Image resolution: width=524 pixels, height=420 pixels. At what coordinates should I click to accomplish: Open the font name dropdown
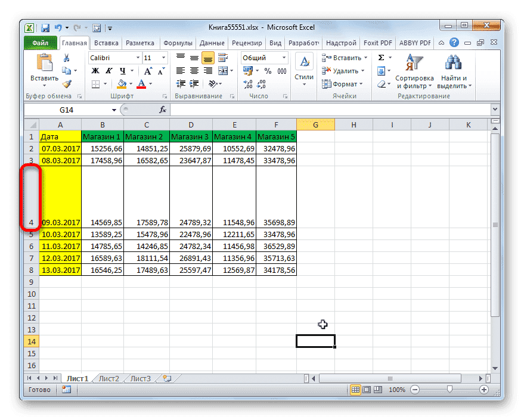pos(137,57)
